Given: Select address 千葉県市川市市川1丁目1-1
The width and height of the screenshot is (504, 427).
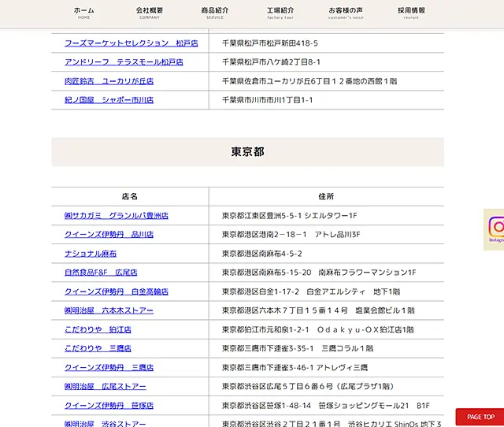Looking at the screenshot, I should (x=268, y=100).
